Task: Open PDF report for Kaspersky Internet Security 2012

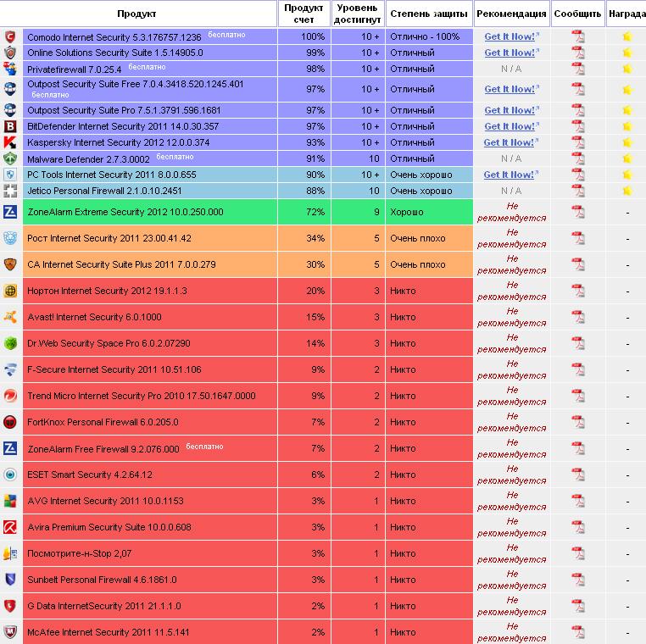Action: (x=578, y=142)
